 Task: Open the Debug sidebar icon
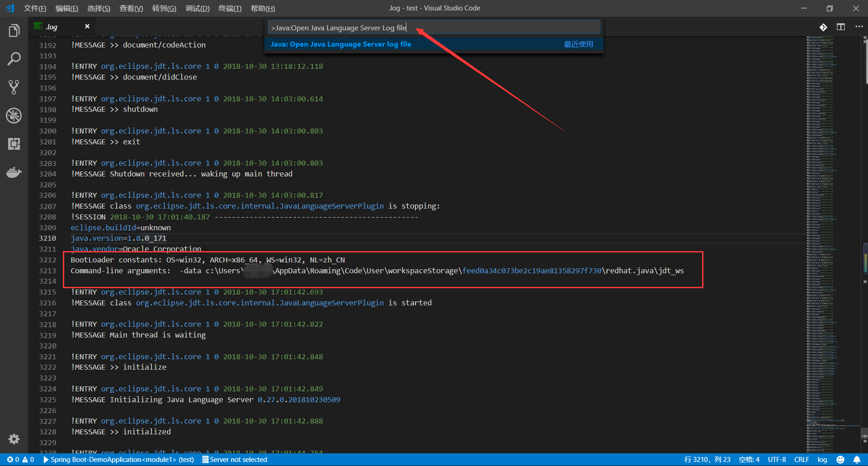14,115
